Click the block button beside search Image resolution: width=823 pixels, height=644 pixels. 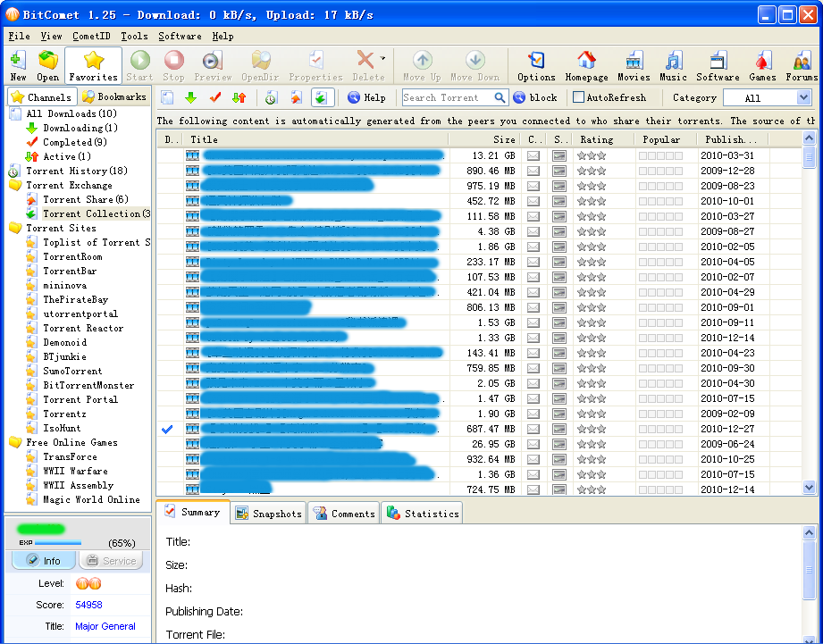535,97
